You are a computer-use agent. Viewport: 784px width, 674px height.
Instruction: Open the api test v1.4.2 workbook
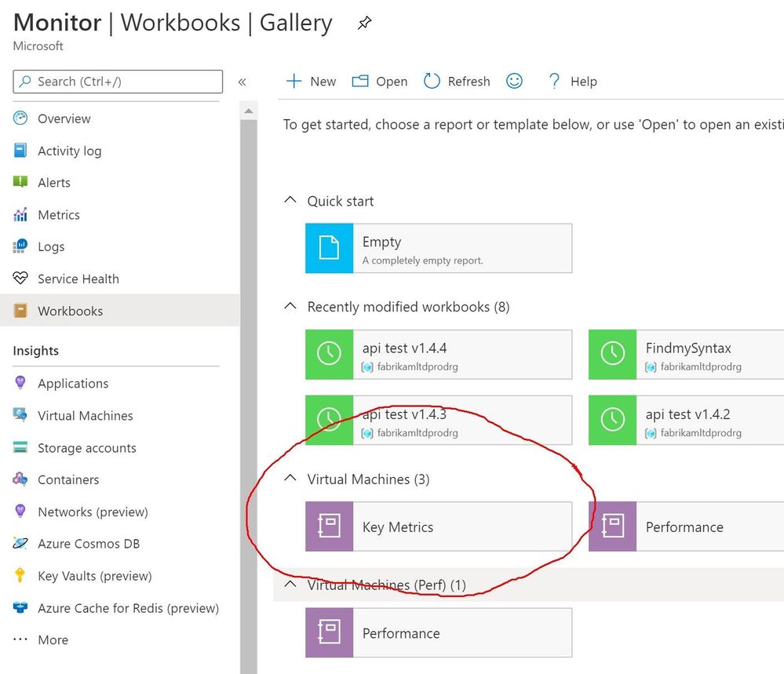pos(686,420)
